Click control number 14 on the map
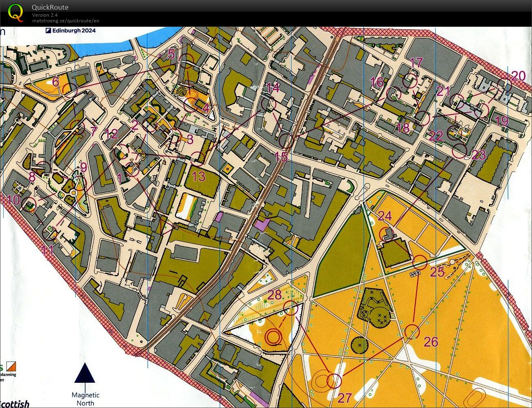 tap(273, 87)
